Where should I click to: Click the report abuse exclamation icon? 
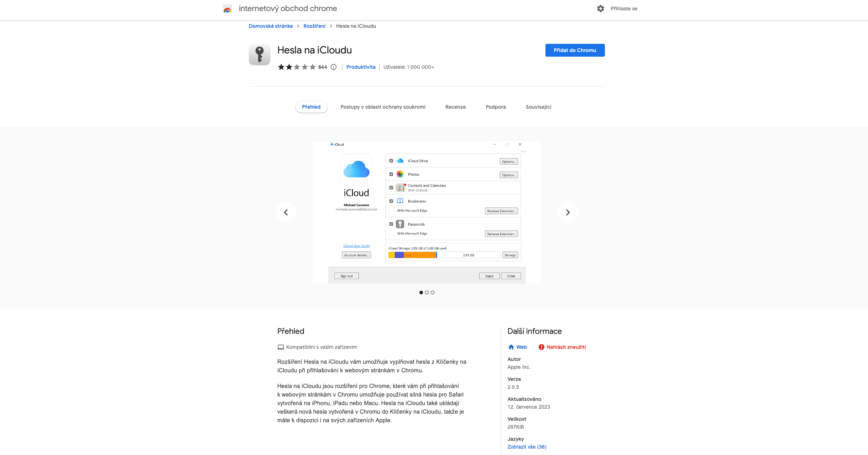[541, 347]
